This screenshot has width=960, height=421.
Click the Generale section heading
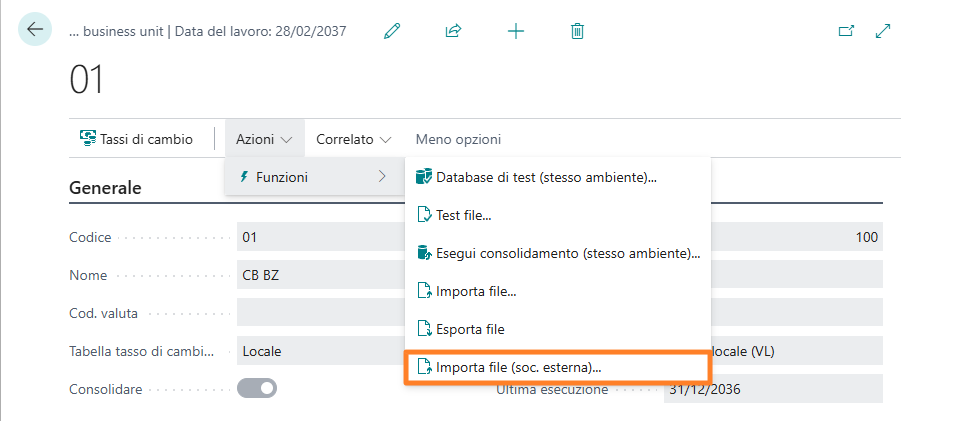[105, 187]
